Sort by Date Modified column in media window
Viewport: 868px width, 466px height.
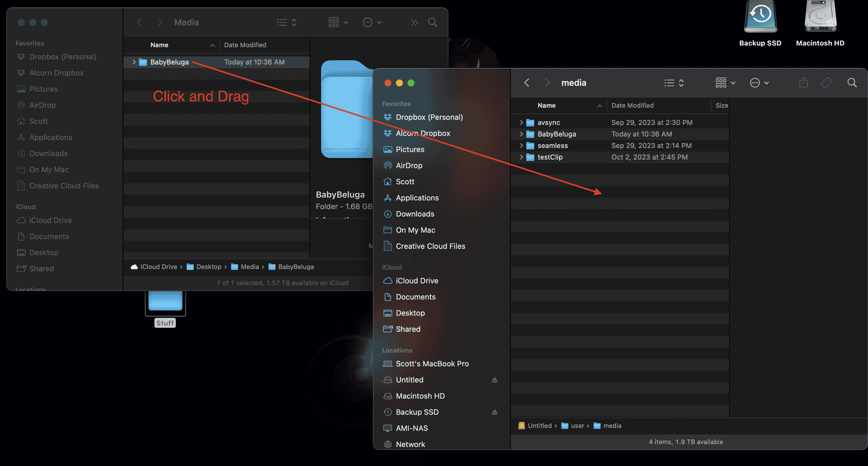point(632,105)
